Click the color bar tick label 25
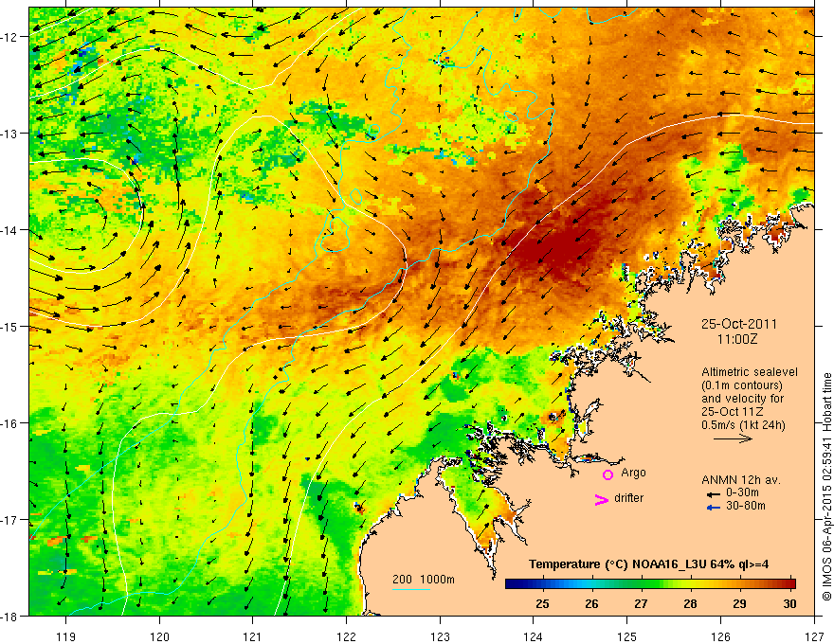This screenshot has height=644, width=834. click(x=542, y=603)
